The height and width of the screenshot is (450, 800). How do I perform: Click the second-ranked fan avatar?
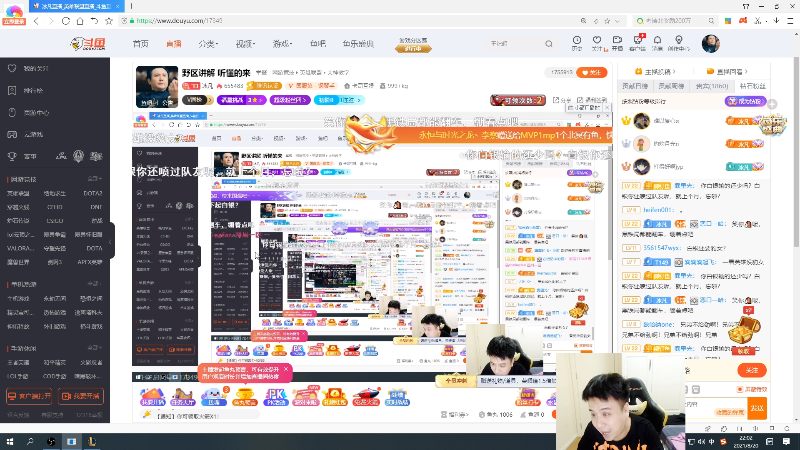(x=641, y=144)
